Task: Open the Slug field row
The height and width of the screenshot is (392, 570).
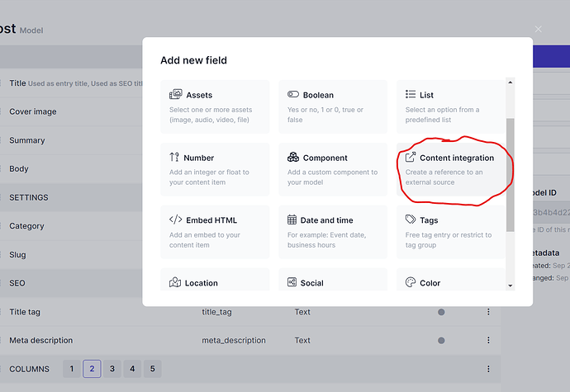Action: click(x=71, y=255)
